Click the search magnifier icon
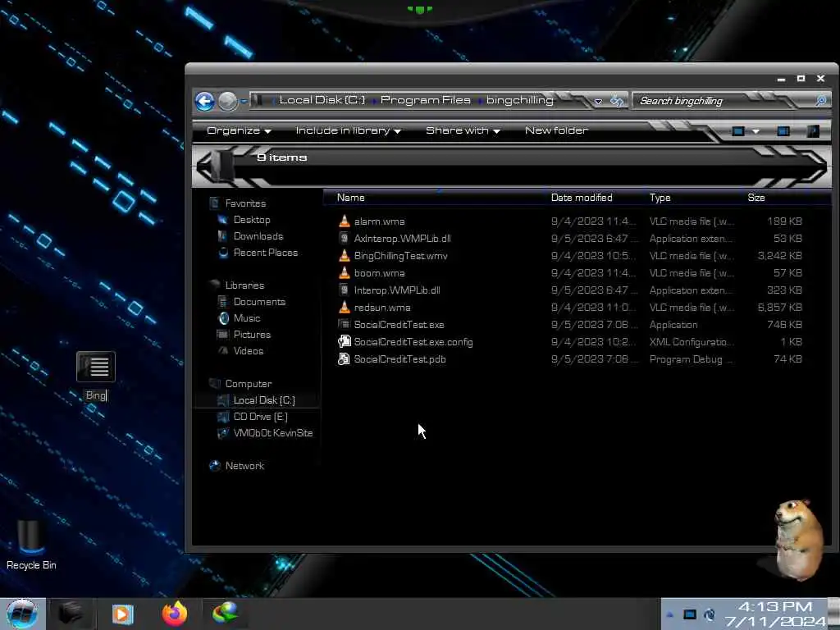This screenshot has height=630, width=840. 820,101
